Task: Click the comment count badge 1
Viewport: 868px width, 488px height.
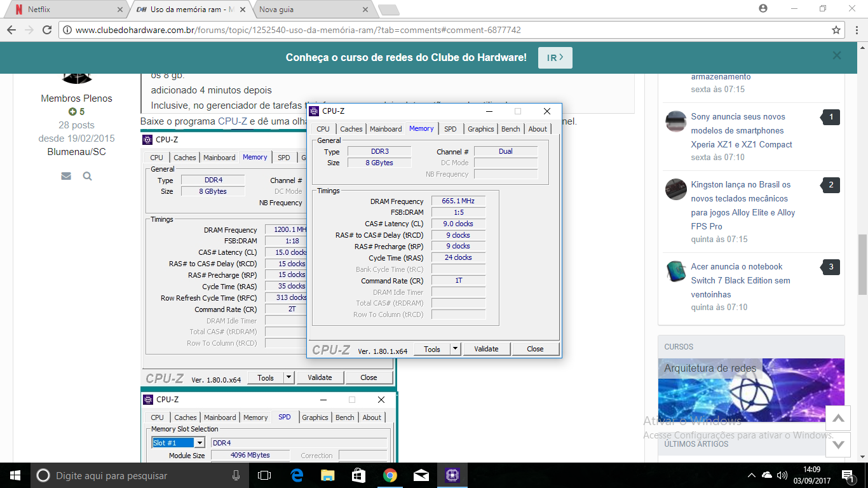Action: (831, 117)
